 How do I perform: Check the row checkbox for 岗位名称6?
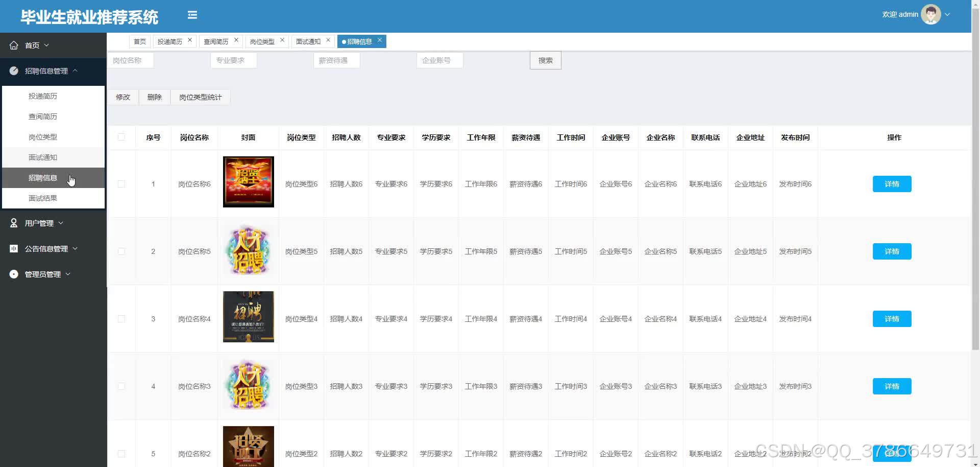121,184
